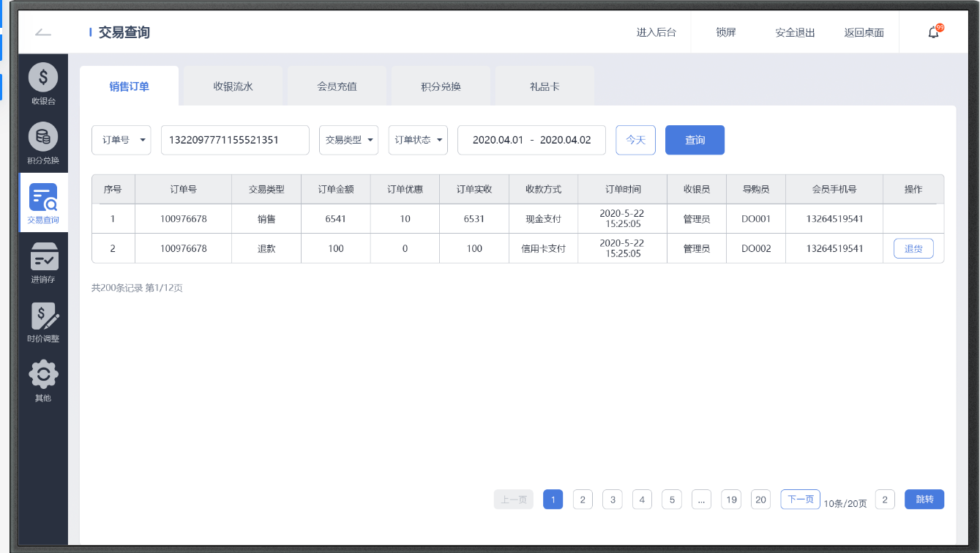Click the back arrow icon

click(x=43, y=32)
